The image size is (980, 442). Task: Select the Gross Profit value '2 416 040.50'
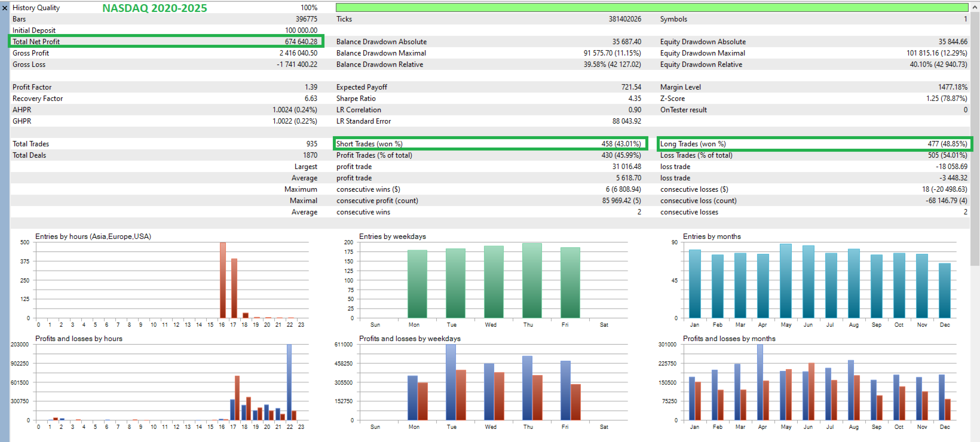[299, 53]
